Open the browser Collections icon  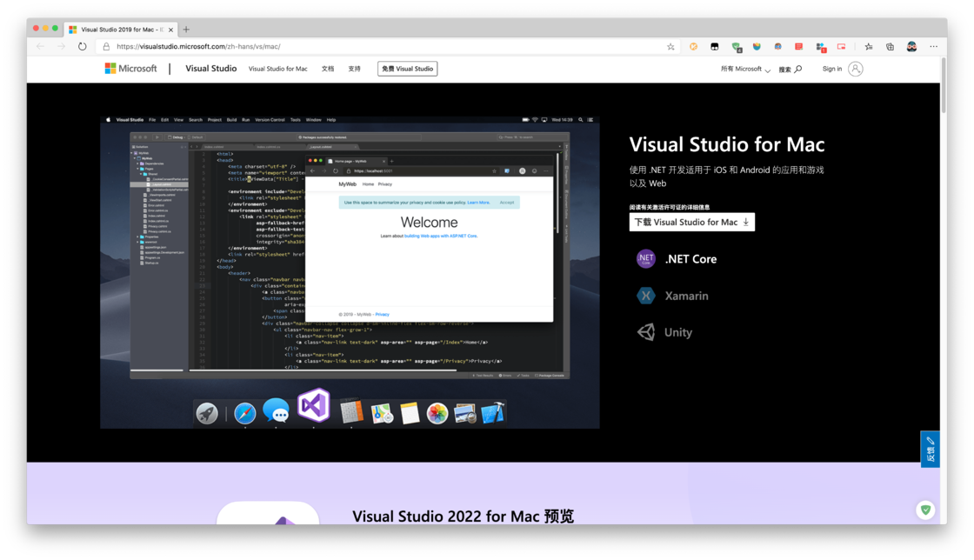pyautogui.click(x=890, y=46)
